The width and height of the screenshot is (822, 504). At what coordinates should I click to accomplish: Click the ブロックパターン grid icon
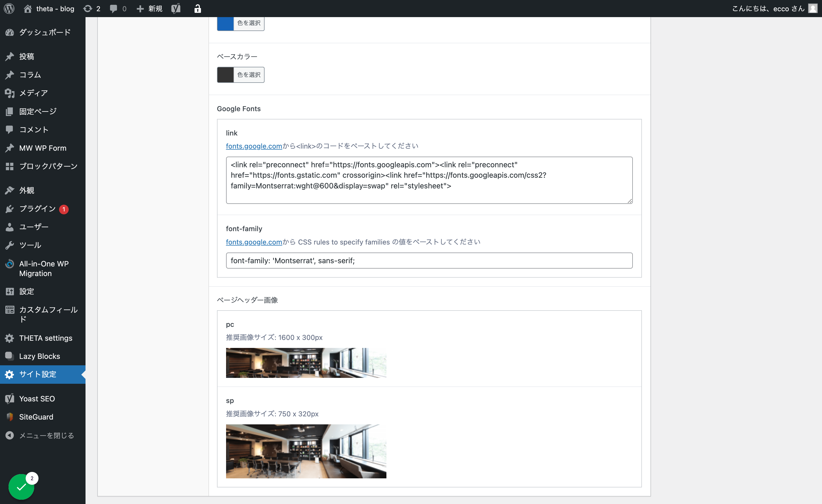pyautogui.click(x=10, y=166)
